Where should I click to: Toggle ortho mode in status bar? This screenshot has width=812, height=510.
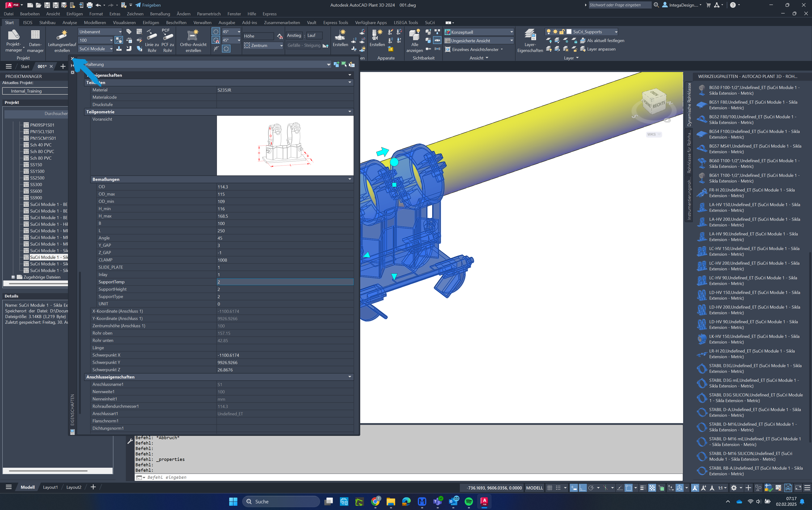click(x=583, y=488)
